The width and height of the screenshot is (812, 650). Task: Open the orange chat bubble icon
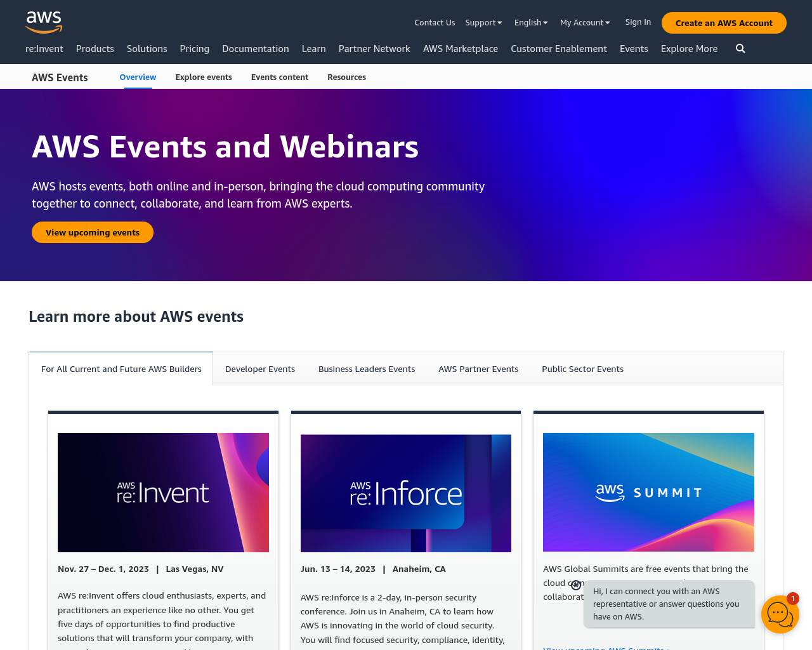tap(780, 614)
